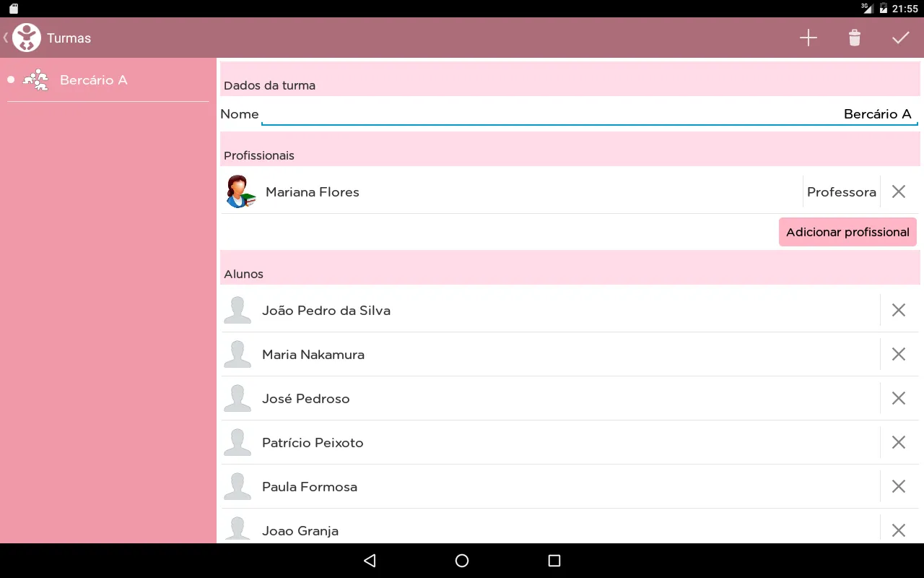The width and height of the screenshot is (924, 578).
Task: Remove João Pedro da Silva from class
Action: click(x=899, y=310)
